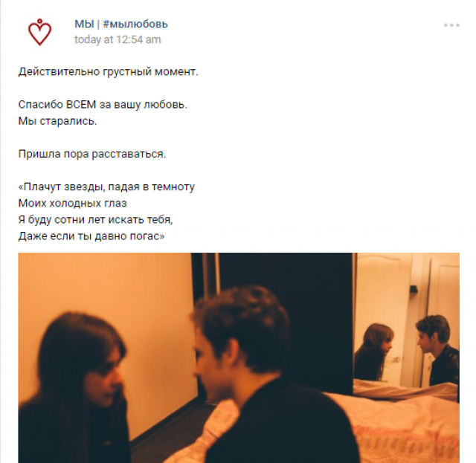The width and height of the screenshot is (476, 463).
Task: Open post options via three-dots icon
Action: coord(451,25)
